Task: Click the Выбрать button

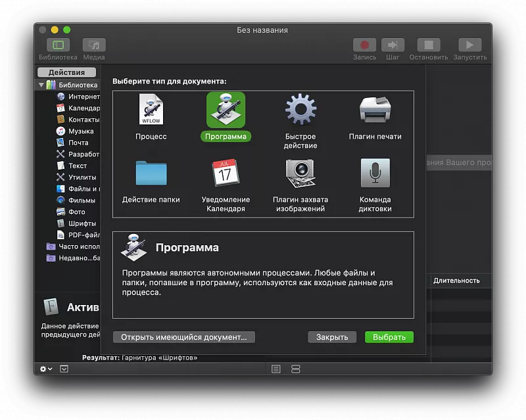Action: pos(389,337)
